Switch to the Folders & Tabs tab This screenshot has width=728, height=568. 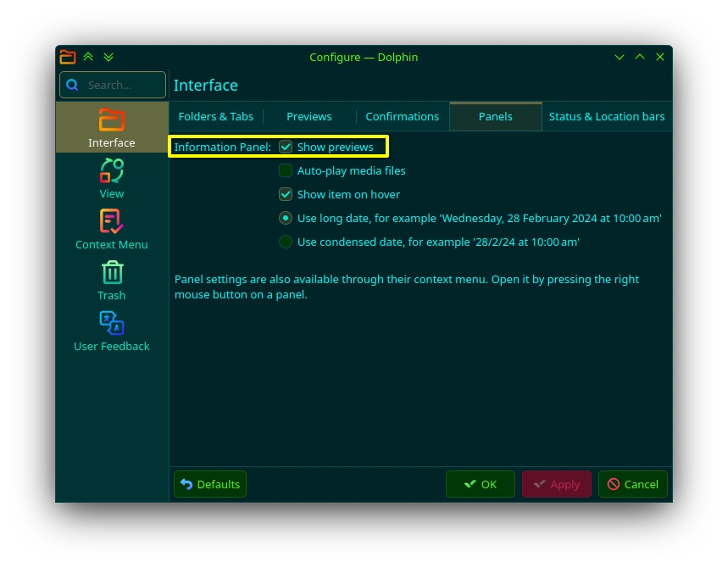[216, 117]
